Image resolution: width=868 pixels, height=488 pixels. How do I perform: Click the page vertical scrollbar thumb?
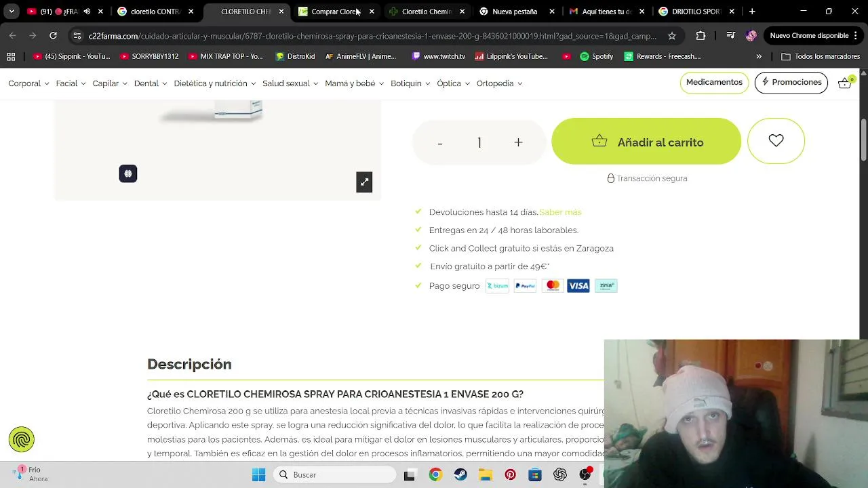pos(863,140)
